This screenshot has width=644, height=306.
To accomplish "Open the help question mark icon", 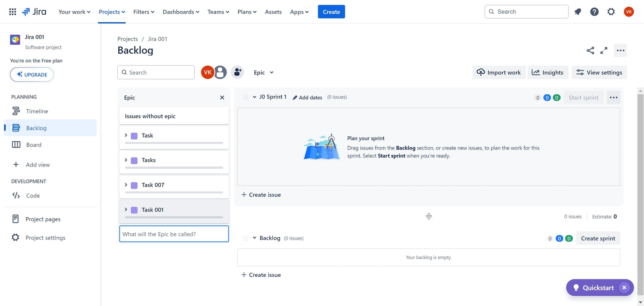I will point(594,12).
